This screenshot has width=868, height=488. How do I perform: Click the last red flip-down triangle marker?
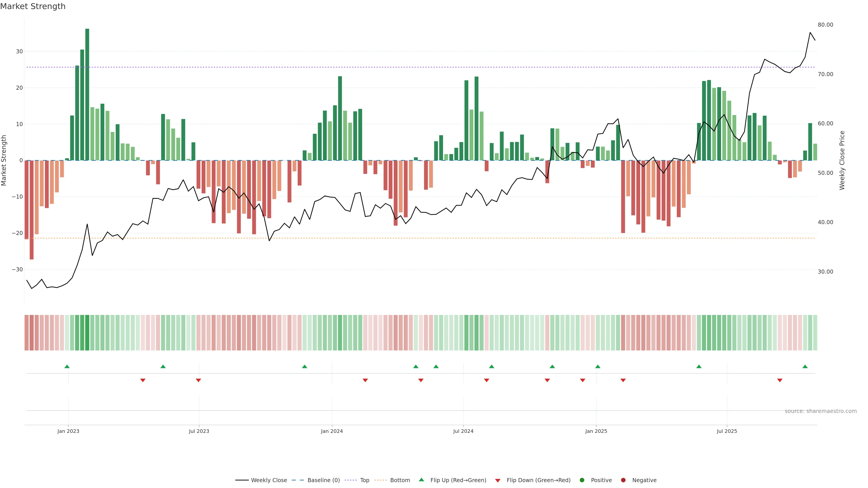coord(780,380)
